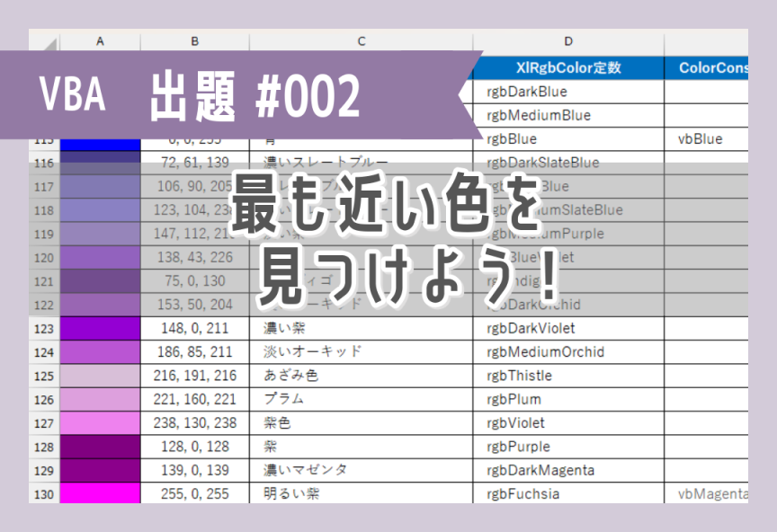Select column C header
Image resolution: width=777 pixels, height=532 pixels.
click(362, 41)
